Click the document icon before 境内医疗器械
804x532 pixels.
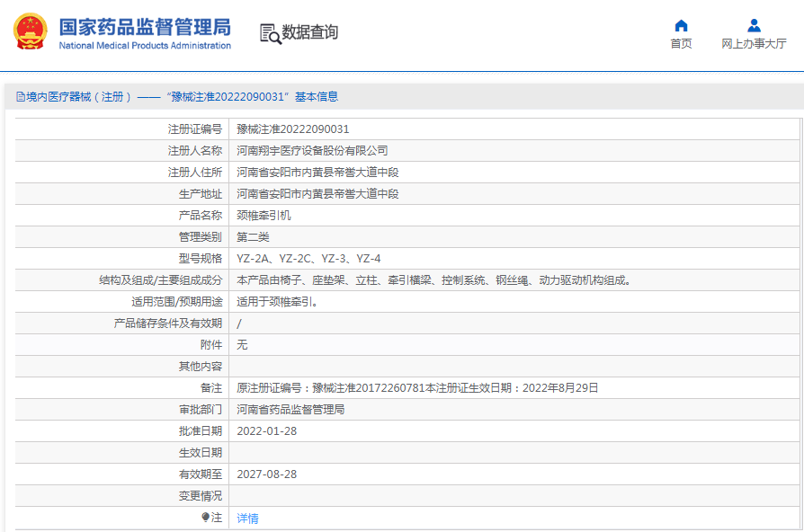[20, 97]
